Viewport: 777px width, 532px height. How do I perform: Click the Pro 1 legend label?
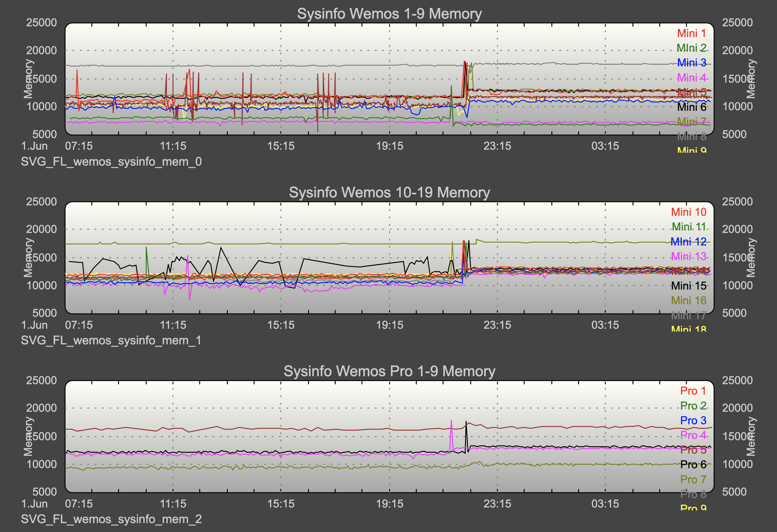[693, 391]
